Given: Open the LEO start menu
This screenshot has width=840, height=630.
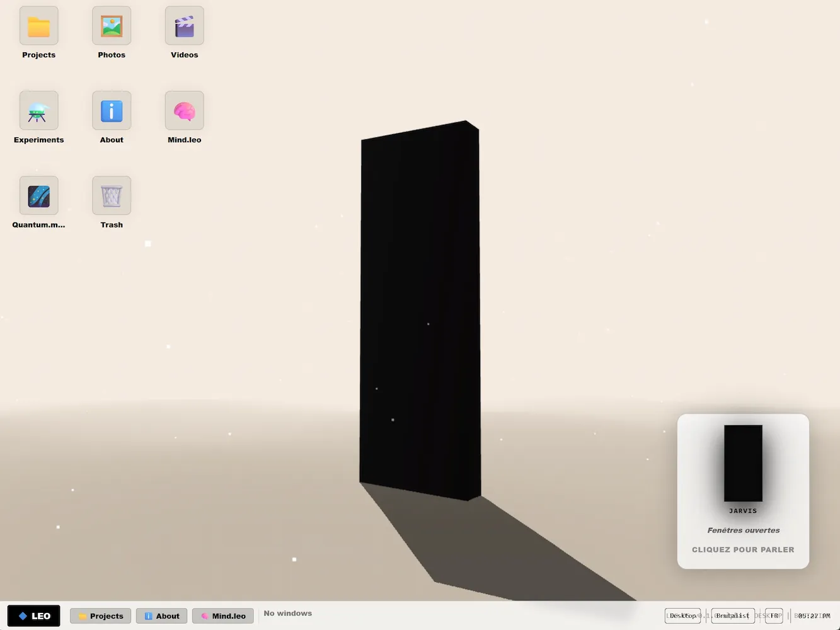Looking at the screenshot, I should click(34, 616).
